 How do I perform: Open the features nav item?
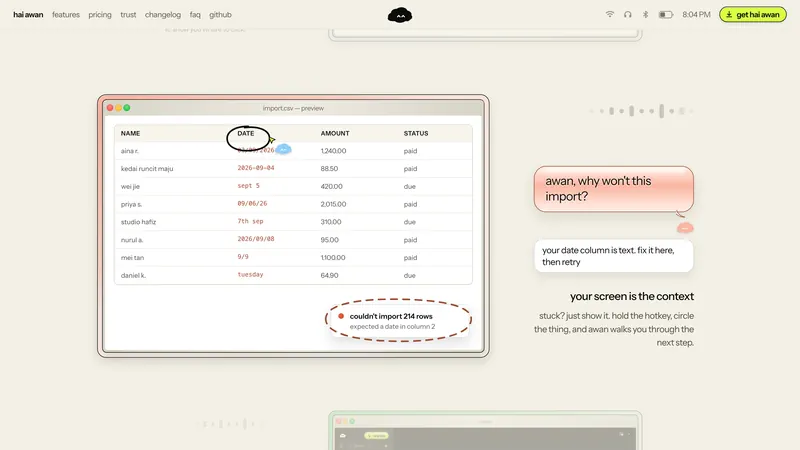click(x=66, y=15)
